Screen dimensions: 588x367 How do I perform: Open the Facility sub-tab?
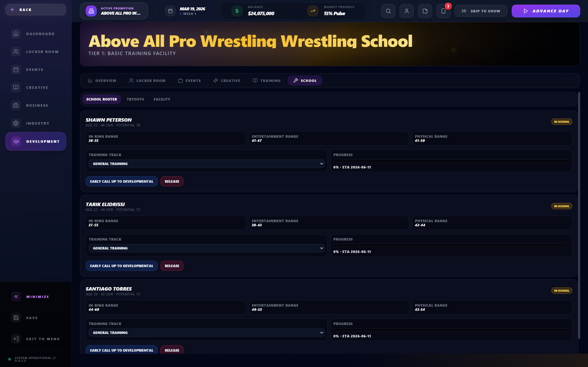162,99
